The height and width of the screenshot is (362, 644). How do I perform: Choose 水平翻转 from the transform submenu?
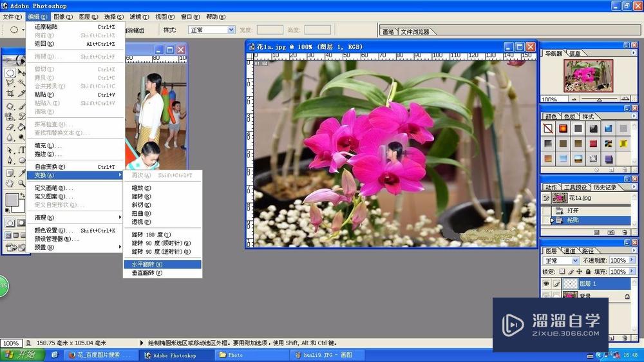(x=163, y=264)
